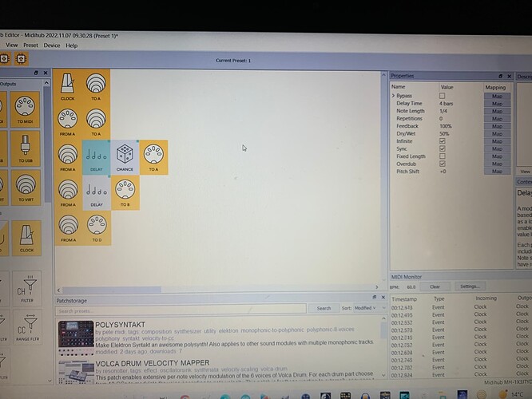
Task: Click canvas scrollbar left arrow
Action: click(x=58, y=290)
